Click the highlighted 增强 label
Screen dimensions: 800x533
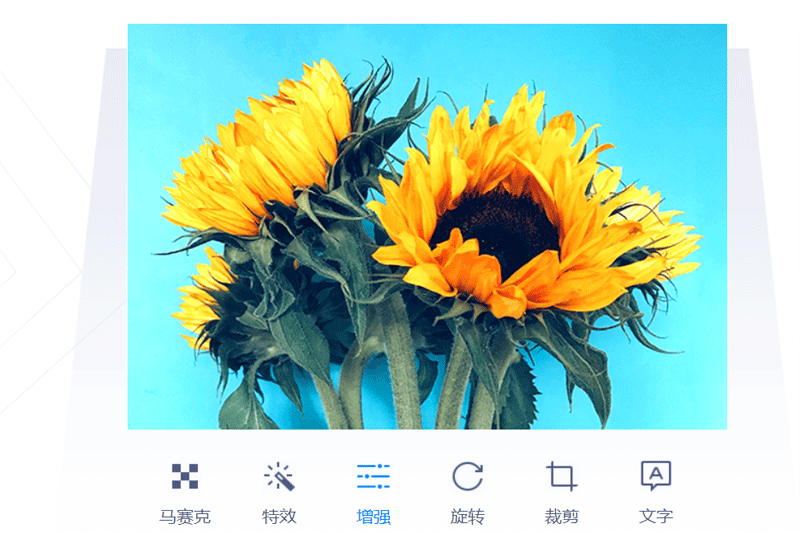tap(373, 517)
